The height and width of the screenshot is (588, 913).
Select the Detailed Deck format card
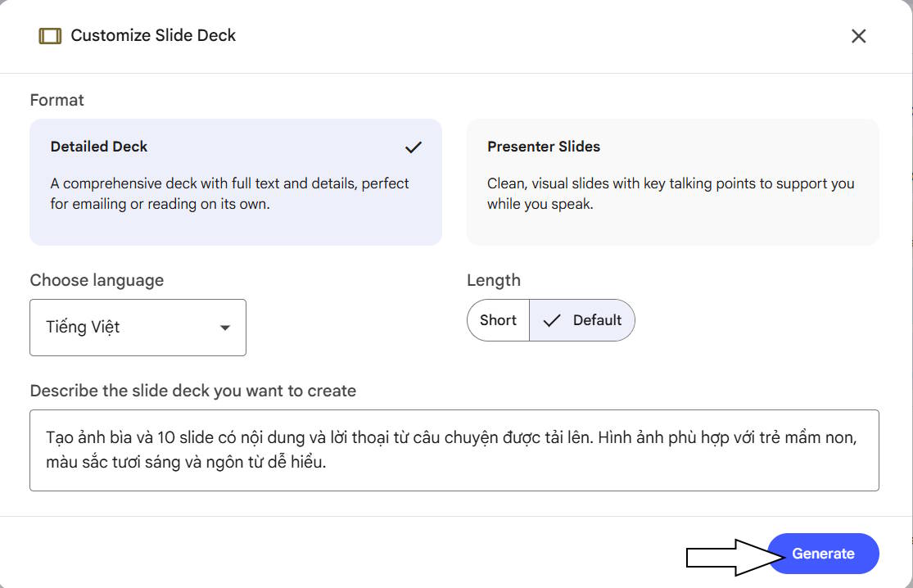pos(236,182)
